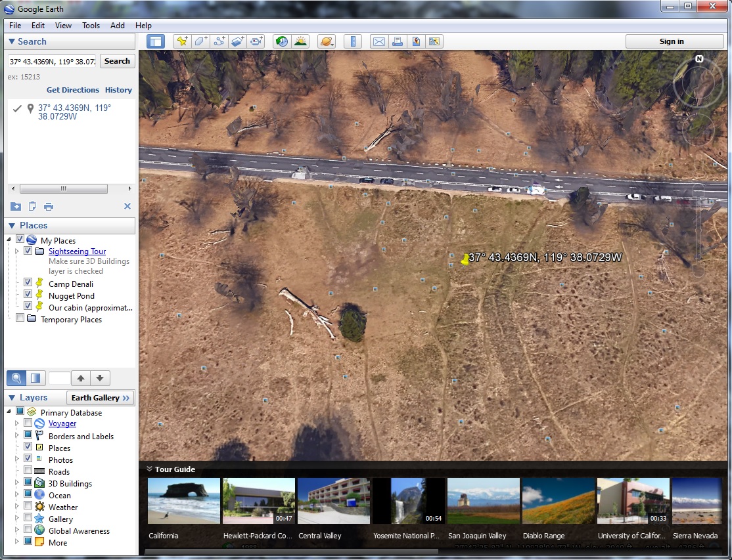Click the north indicator on the compass

point(699,59)
